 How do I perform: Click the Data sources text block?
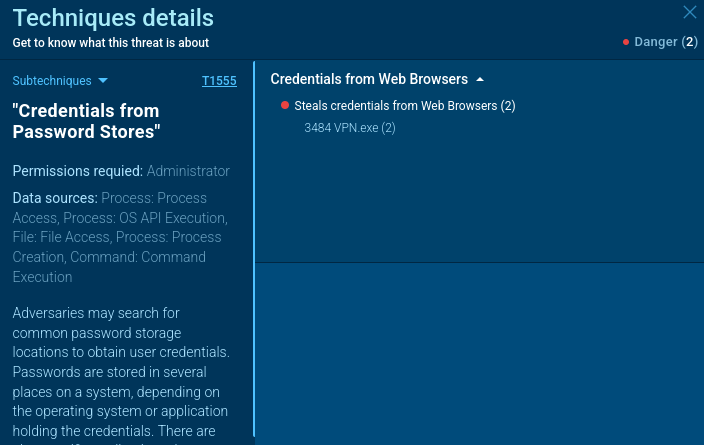[120, 237]
